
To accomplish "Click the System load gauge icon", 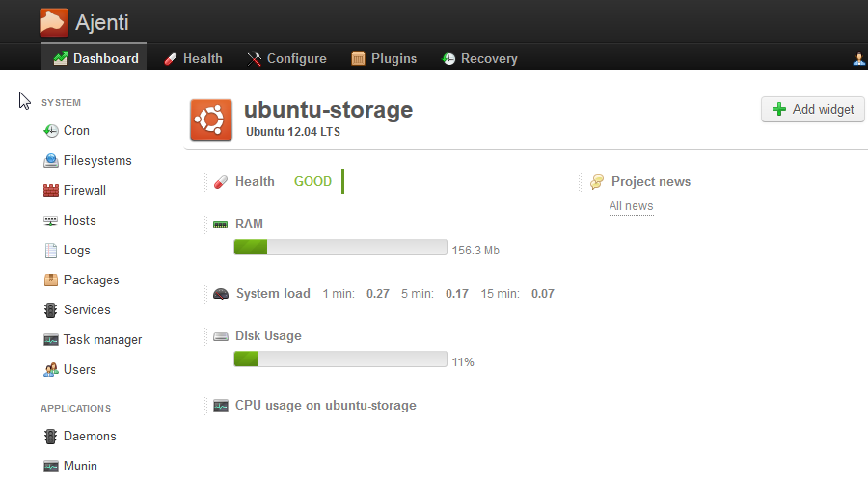I will click(221, 294).
